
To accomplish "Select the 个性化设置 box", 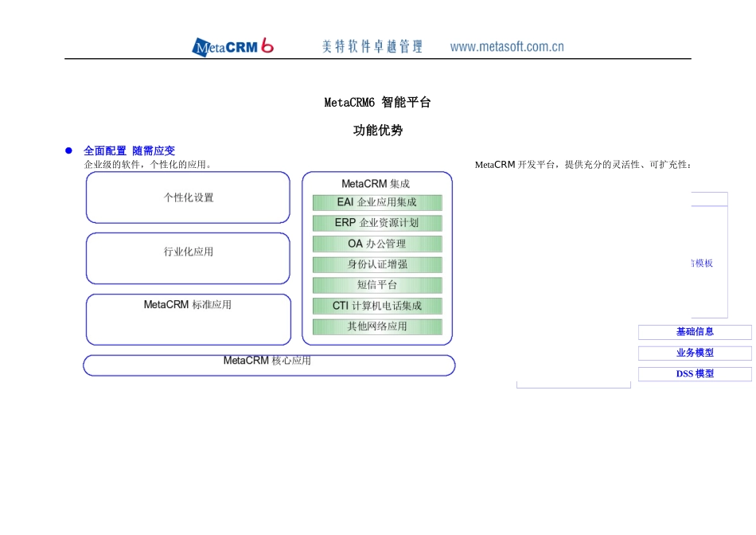I will click(x=188, y=197).
